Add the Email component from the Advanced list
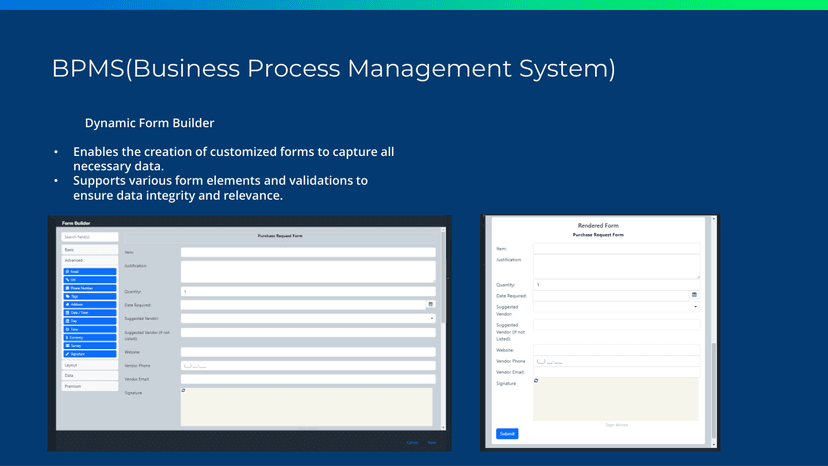The image size is (828, 466). pyautogui.click(x=89, y=271)
